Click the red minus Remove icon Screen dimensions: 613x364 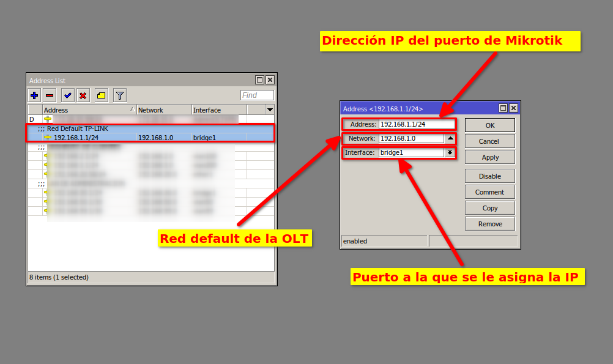pyautogui.click(x=50, y=95)
